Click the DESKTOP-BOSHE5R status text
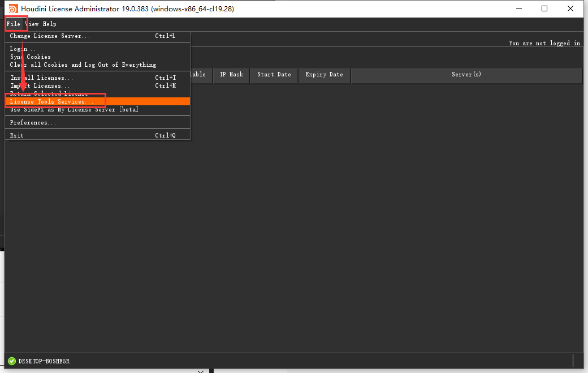This screenshot has height=373, width=588. pyautogui.click(x=44, y=361)
